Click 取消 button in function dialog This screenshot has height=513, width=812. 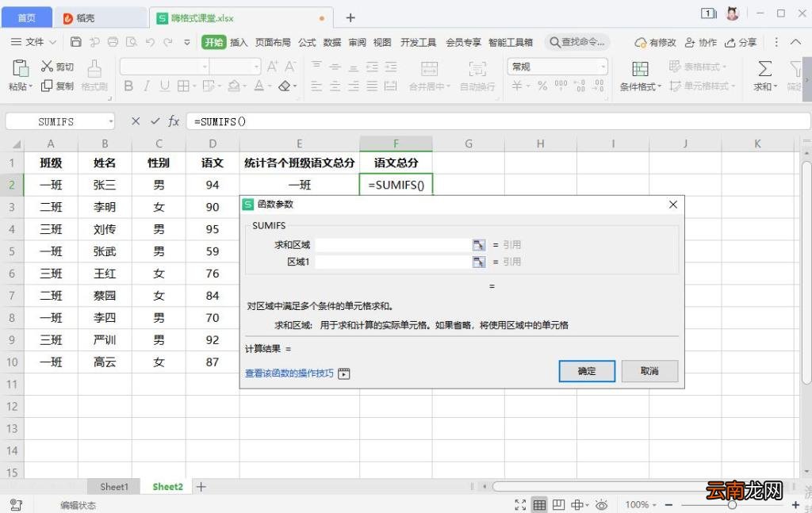(x=649, y=371)
